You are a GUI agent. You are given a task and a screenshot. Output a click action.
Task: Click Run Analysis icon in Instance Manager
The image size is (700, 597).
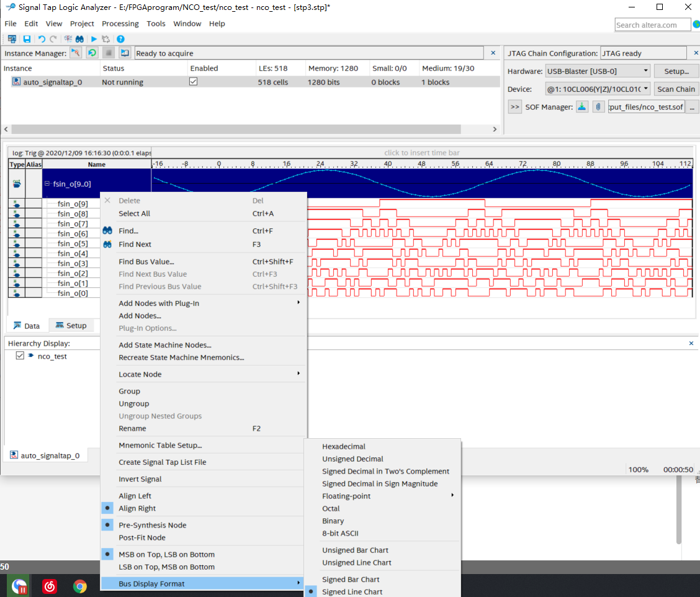(76, 53)
